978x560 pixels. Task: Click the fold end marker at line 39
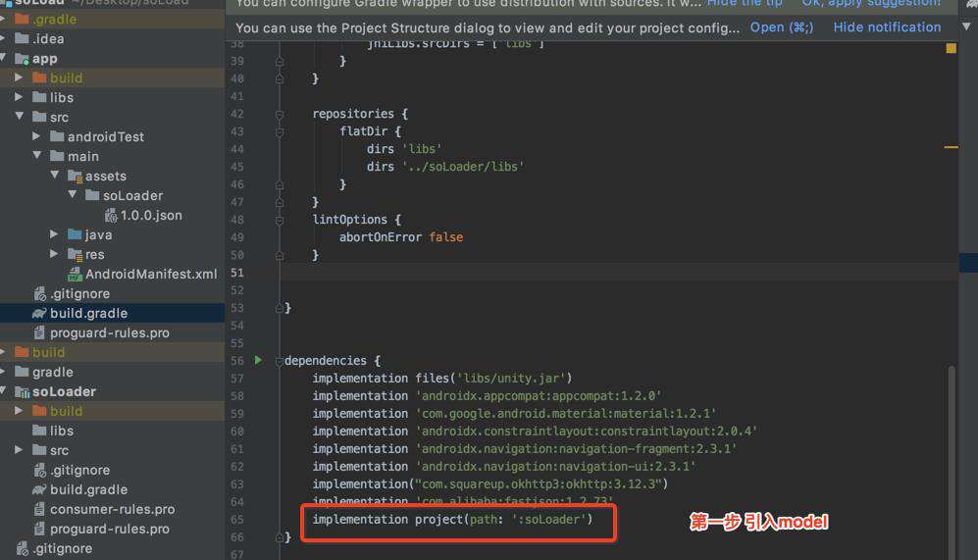(280, 61)
